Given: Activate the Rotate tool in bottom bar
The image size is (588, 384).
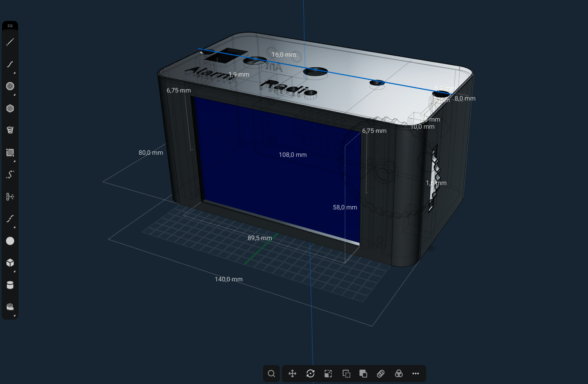Looking at the screenshot, I should coord(310,373).
